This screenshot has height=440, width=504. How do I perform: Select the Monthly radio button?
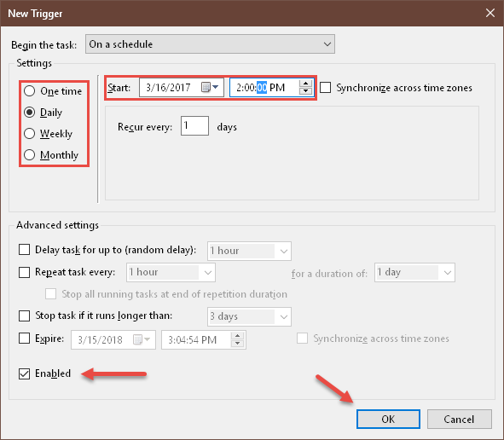coord(30,155)
